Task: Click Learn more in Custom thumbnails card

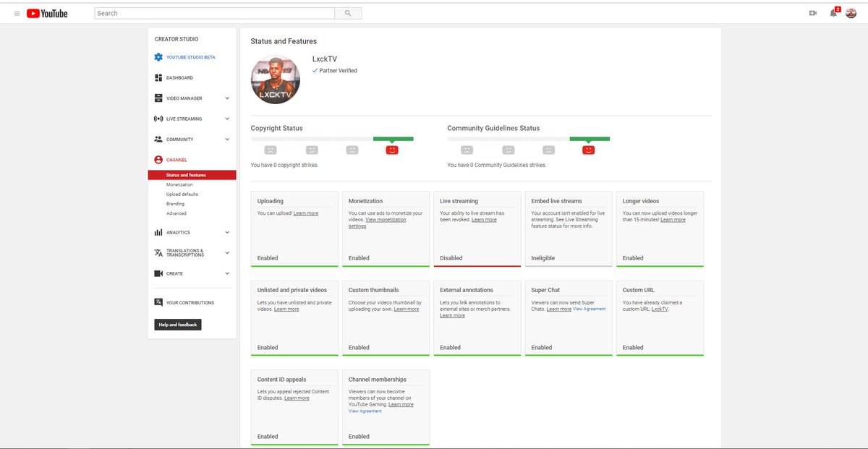Action: click(407, 309)
